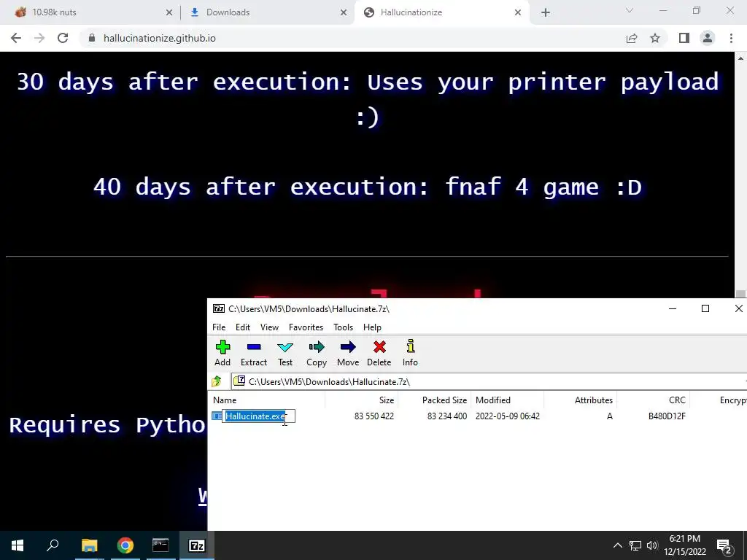This screenshot has width=747, height=560.
Task: Open the Edit menu in 7-Zip
Action: [242, 327]
